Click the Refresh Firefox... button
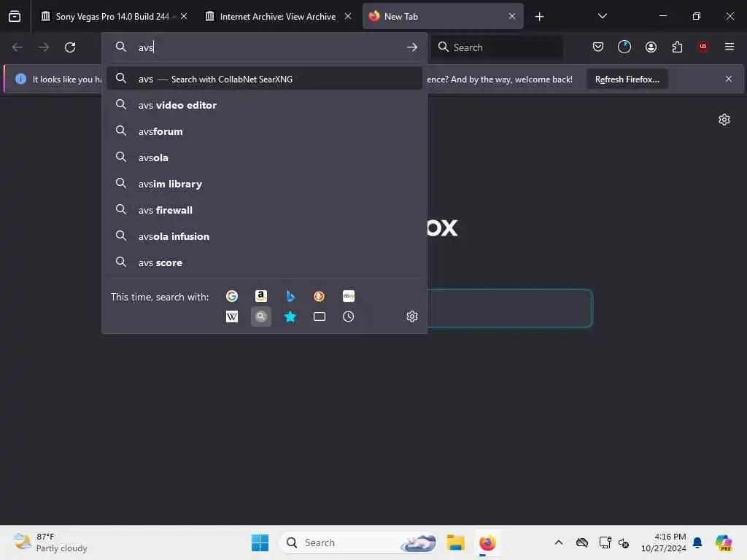 (627, 79)
